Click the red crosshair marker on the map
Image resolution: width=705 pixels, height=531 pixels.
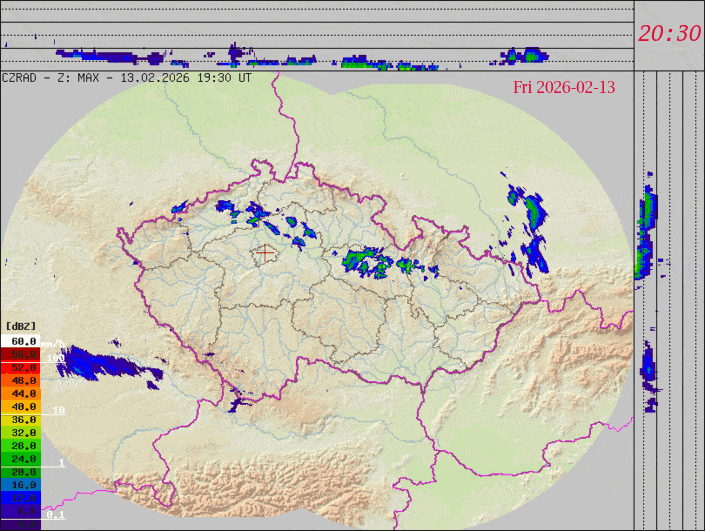265,252
